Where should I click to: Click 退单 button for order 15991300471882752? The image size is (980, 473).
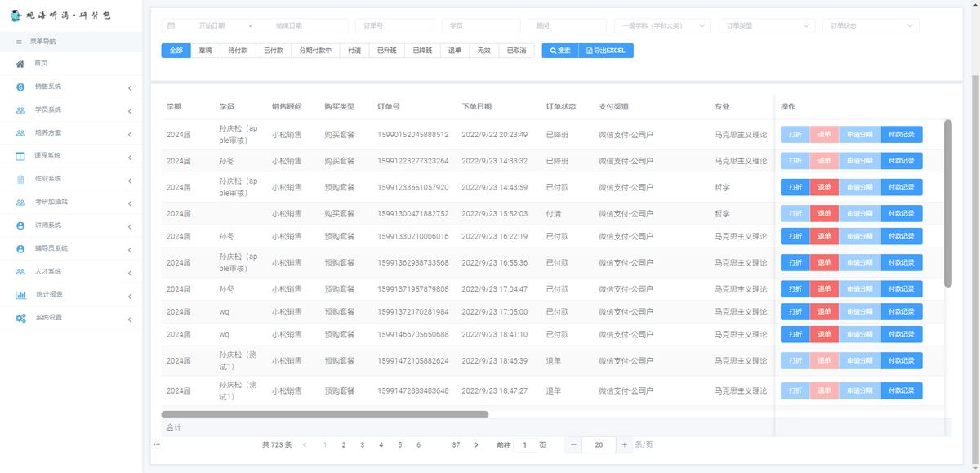pyautogui.click(x=824, y=213)
